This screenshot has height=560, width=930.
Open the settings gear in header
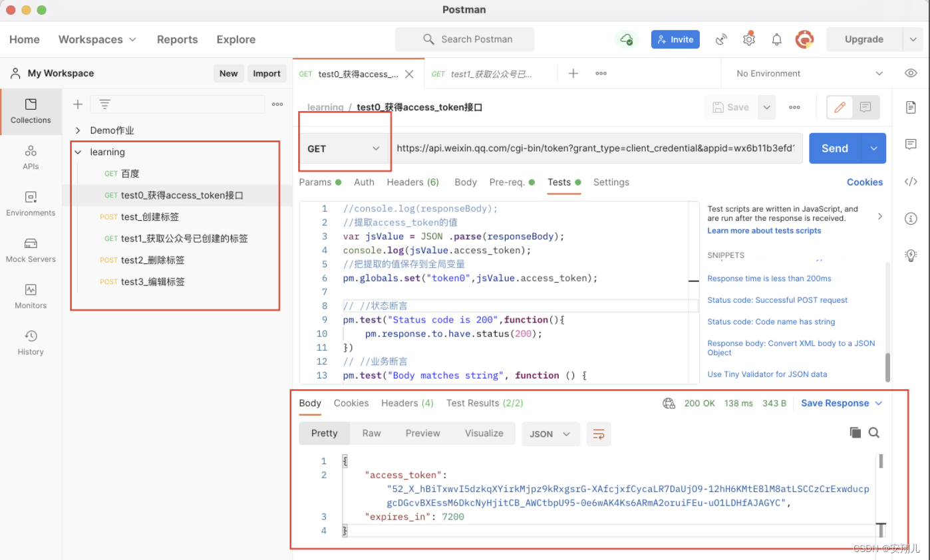(x=749, y=39)
